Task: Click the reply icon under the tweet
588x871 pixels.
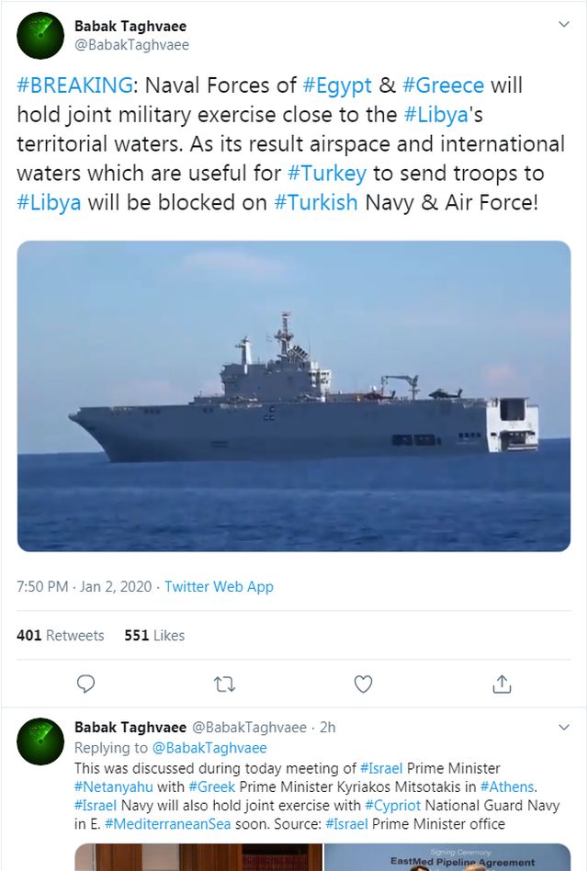Action: [85, 684]
